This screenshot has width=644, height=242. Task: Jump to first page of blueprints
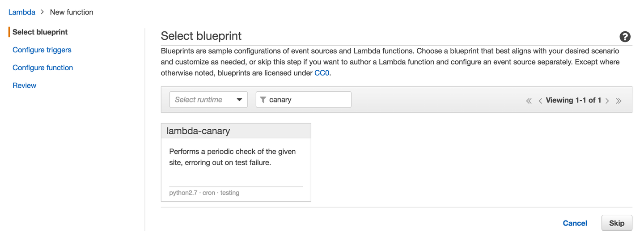pos(529,101)
